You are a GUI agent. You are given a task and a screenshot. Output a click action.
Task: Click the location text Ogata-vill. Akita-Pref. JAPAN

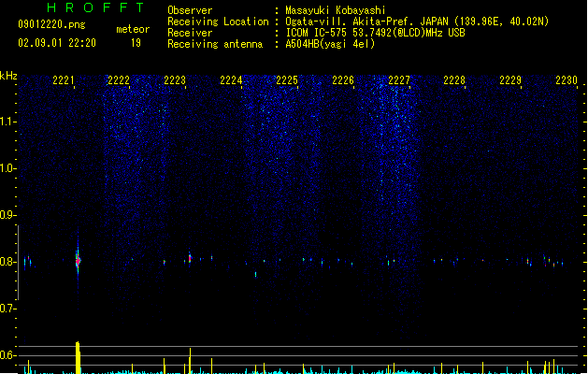(x=366, y=22)
